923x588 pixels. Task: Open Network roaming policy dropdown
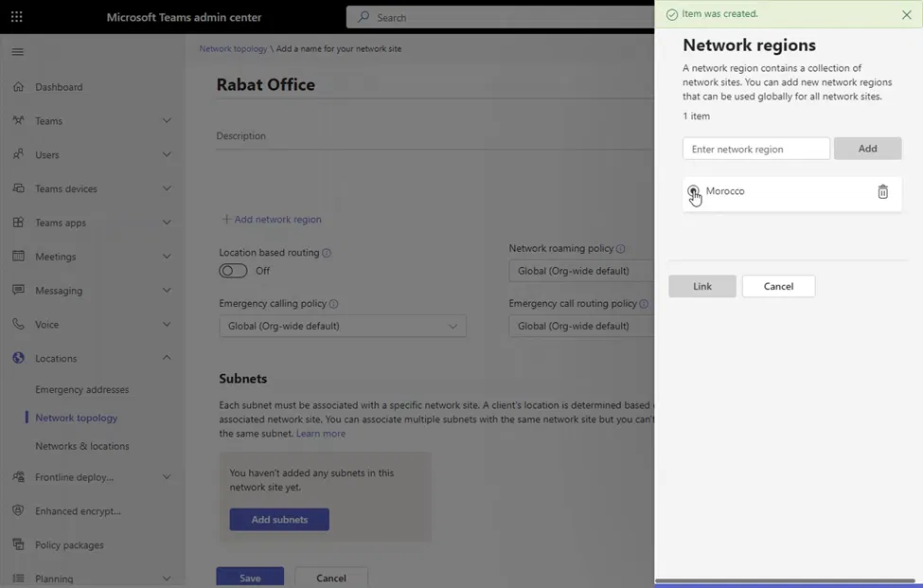581,271
